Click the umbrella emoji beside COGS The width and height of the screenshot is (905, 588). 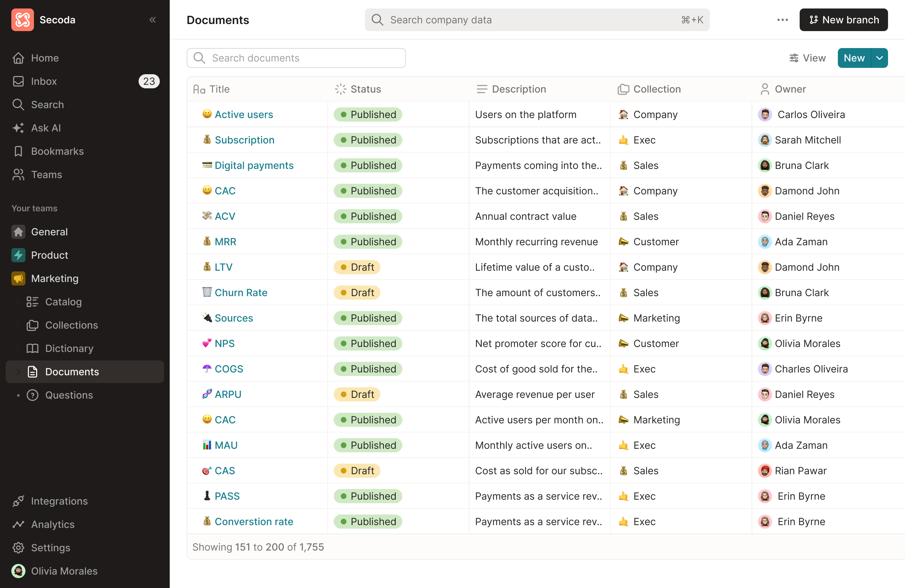207,368
